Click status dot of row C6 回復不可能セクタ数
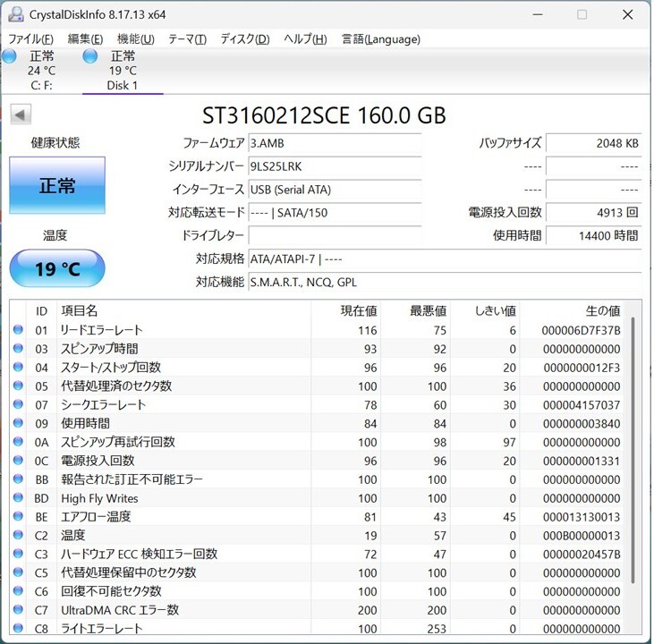Screen dimensions: 654x644 coord(18,591)
